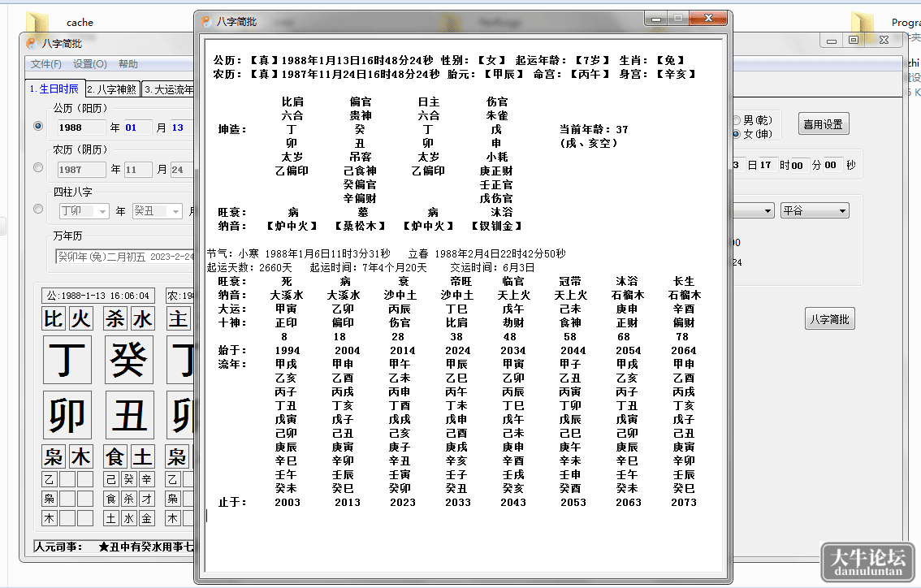
Task: Select the 公历 solar calendar radio button
Action: [38, 126]
